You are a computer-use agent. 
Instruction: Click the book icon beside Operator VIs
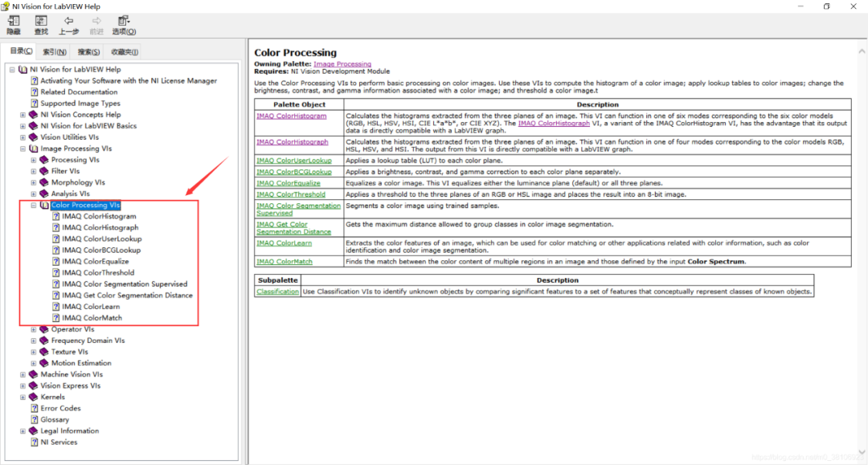(x=44, y=329)
